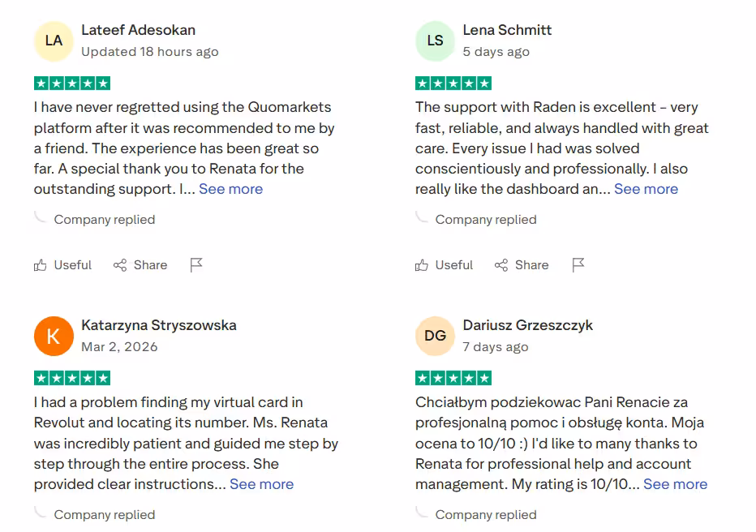Click Lateef Adesokan's LA avatar
This screenshot has height=532, width=756.
[54, 41]
